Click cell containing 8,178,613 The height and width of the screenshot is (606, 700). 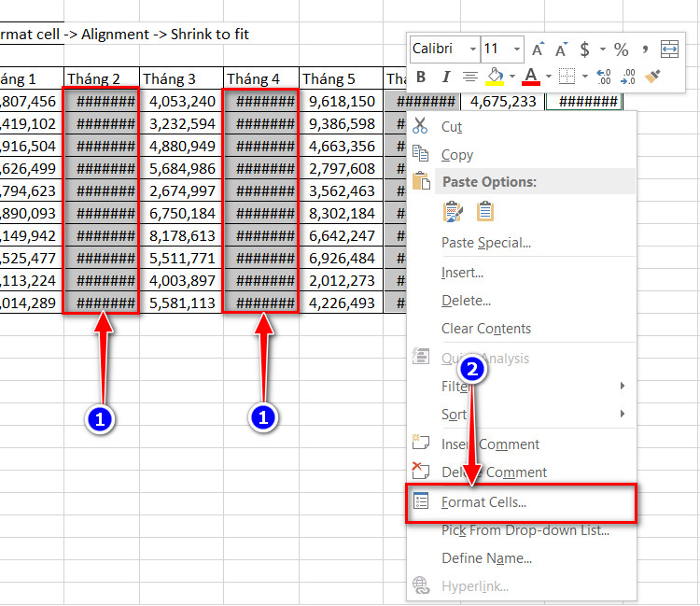click(181, 235)
